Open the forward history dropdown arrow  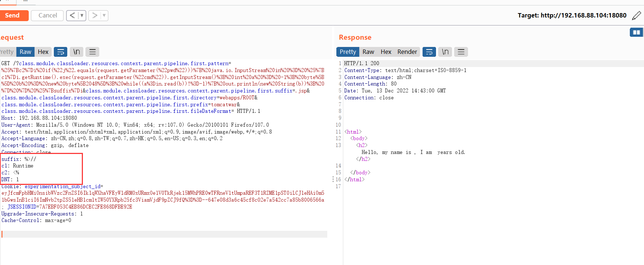coord(104,15)
